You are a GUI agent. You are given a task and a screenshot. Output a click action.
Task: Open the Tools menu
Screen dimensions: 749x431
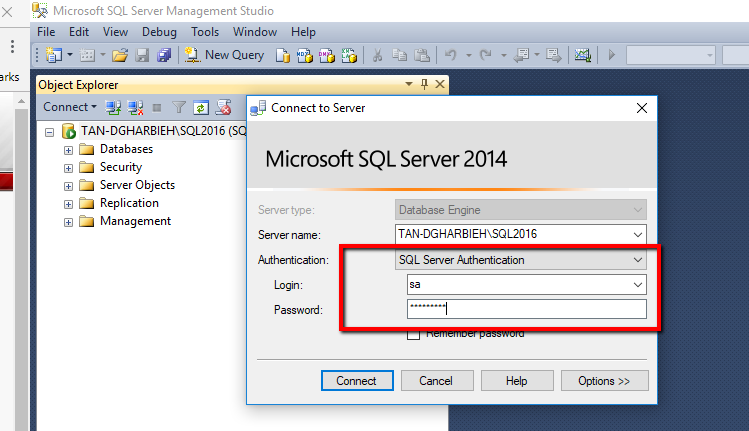pyautogui.click(x=205, y=32)
